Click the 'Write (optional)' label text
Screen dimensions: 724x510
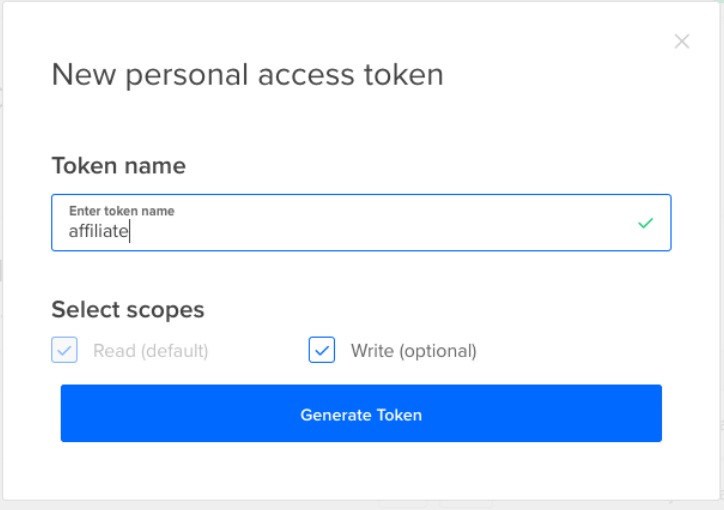413,351
